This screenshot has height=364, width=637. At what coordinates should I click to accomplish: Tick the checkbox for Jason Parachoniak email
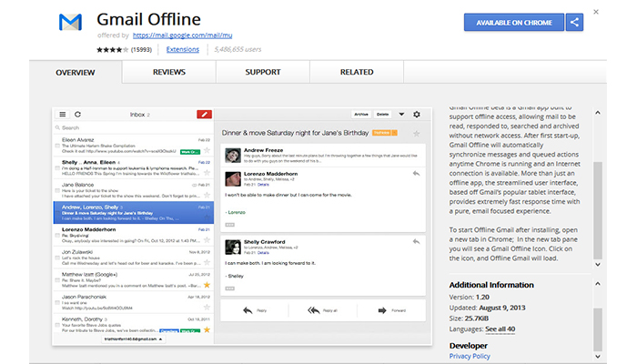click(57, 302)
